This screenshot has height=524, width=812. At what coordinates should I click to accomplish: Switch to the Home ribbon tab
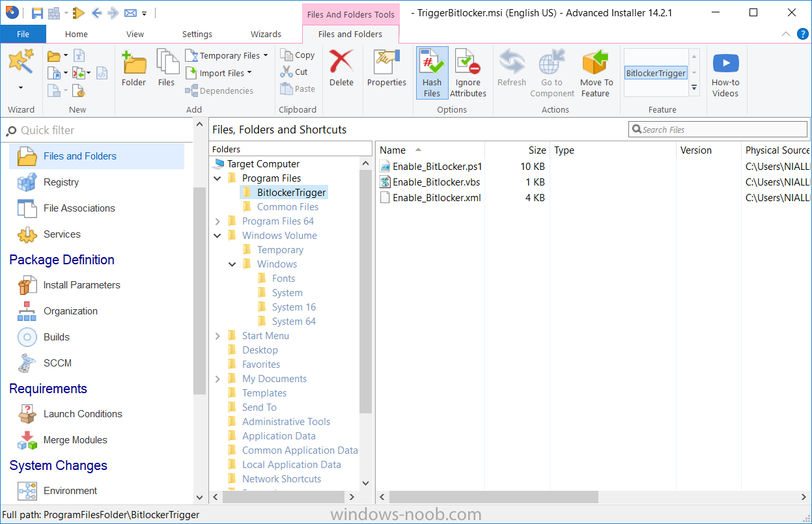[76, 34]
